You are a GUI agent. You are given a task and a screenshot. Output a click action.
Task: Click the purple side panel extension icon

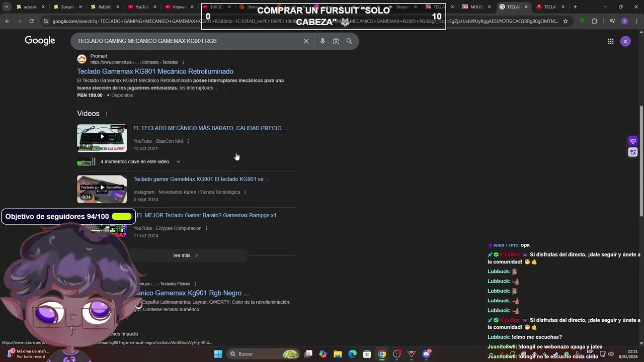pyautogui.click(x=633, y=141)
